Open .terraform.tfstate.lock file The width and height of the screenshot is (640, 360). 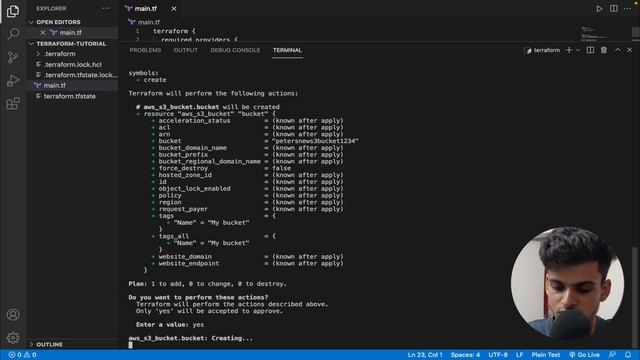point(73,75)
